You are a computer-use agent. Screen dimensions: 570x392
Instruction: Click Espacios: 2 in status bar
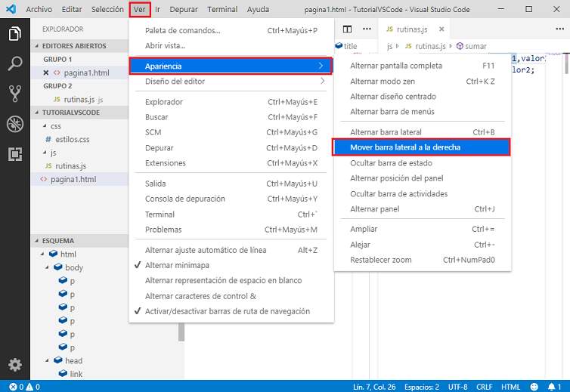[422, 387]
